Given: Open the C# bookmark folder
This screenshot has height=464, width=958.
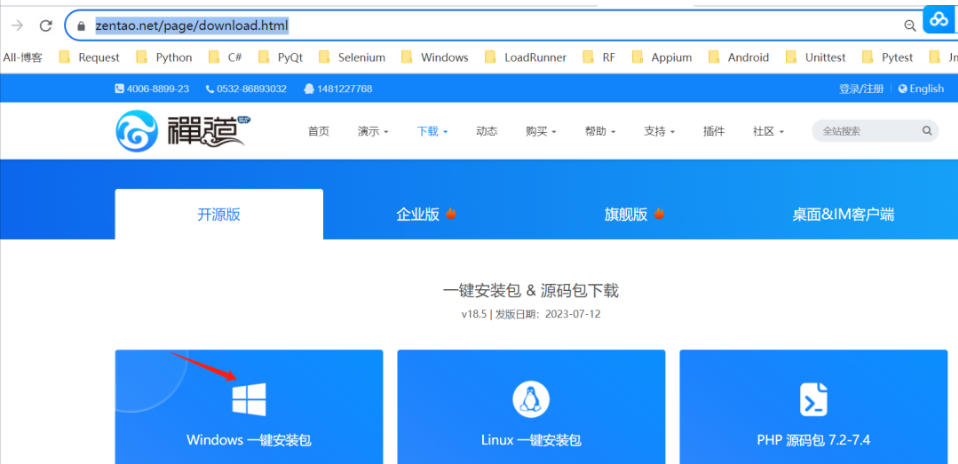Looking at the screenshot, I should click(225, 57).
